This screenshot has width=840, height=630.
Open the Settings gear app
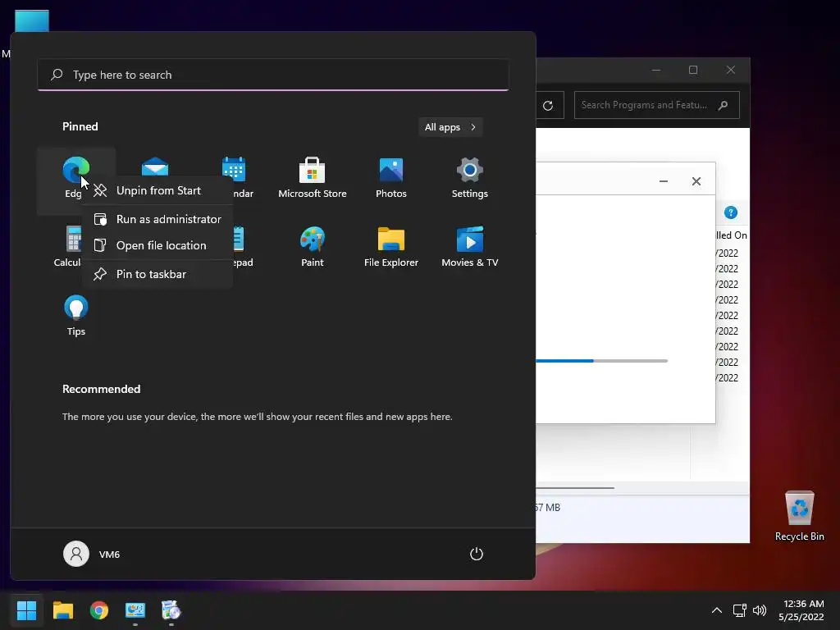click(469, 177)
